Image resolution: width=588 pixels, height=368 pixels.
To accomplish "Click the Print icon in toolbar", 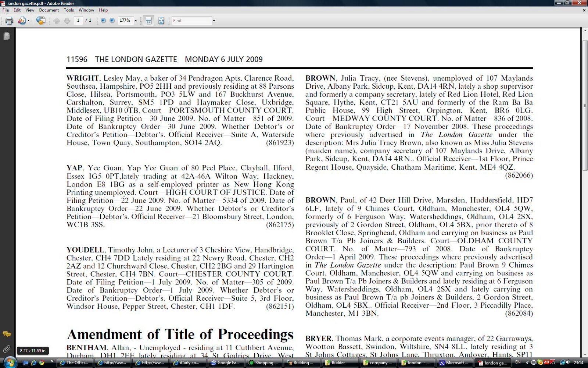I will (x=9, y=21).
